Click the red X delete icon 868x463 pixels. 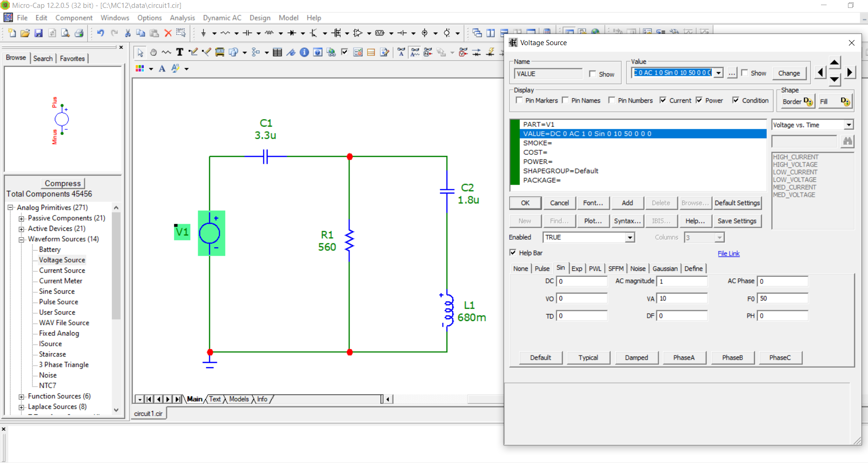[x=168, y=33]
